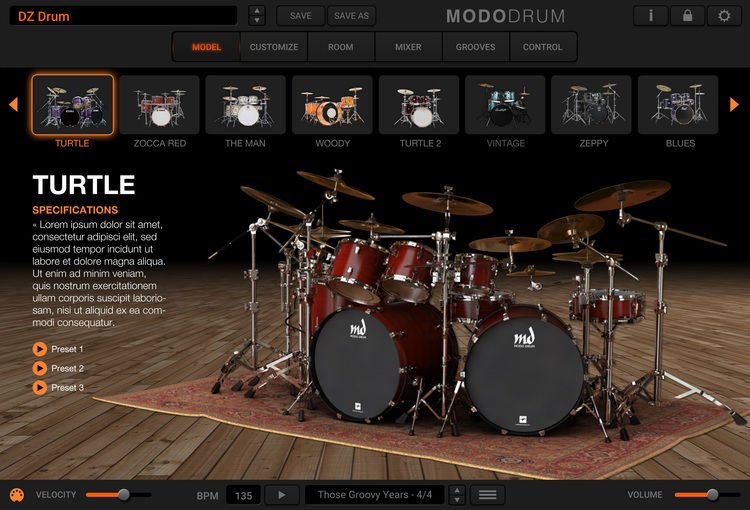Click the far-right crash cymbal
This screenshot has width=750, height=510.
[x=622, y=194]
